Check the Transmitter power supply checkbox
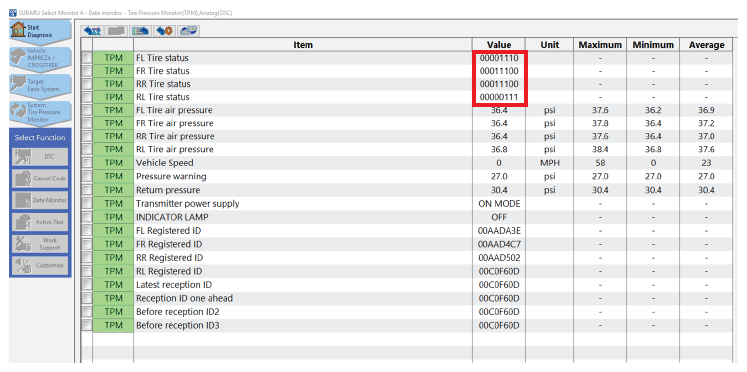The image size is (747, 372). tap(87, 204)
